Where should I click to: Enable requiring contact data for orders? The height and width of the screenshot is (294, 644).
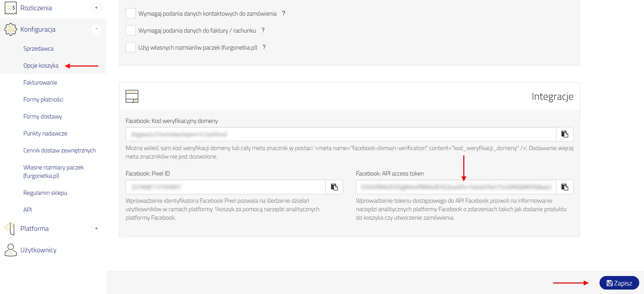pos(131,13)
